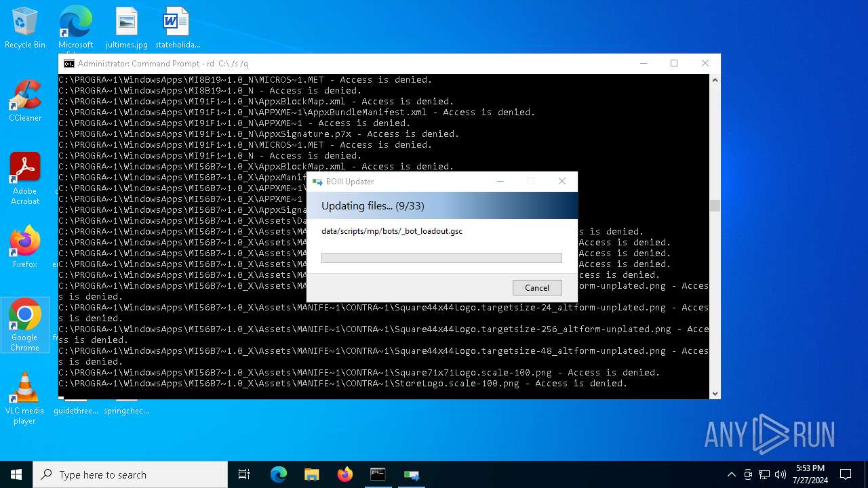
Task: Open the Windows Start menu
Action: click(16, 474)
